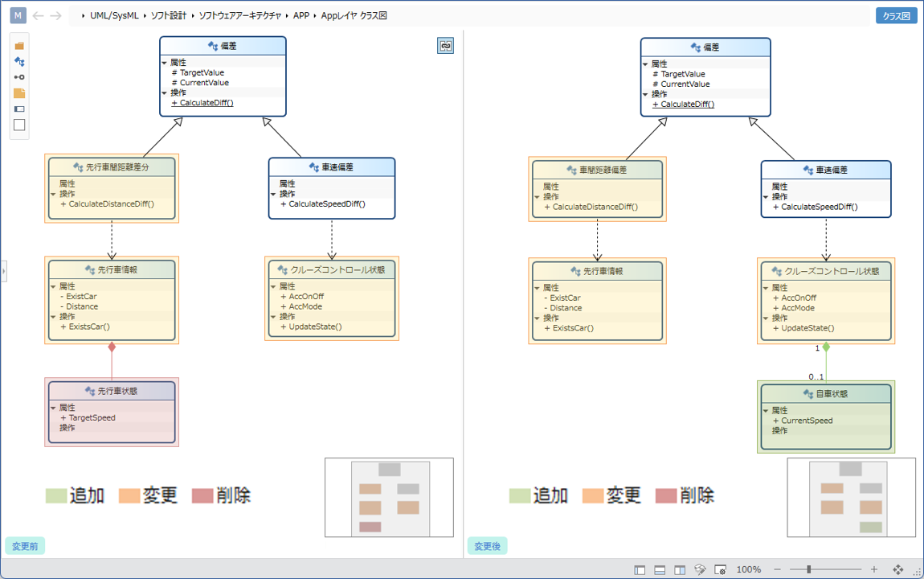Expand the collapsed panel handle on left edge

(x=3, y=271)
